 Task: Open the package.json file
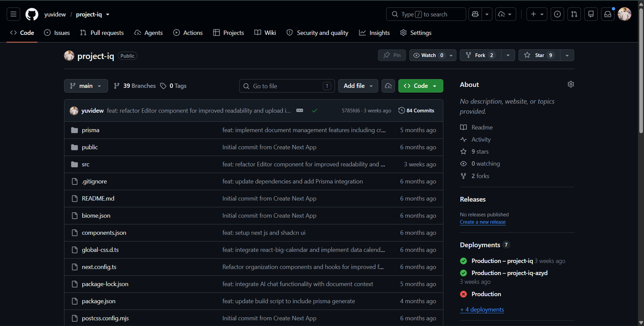98,301
